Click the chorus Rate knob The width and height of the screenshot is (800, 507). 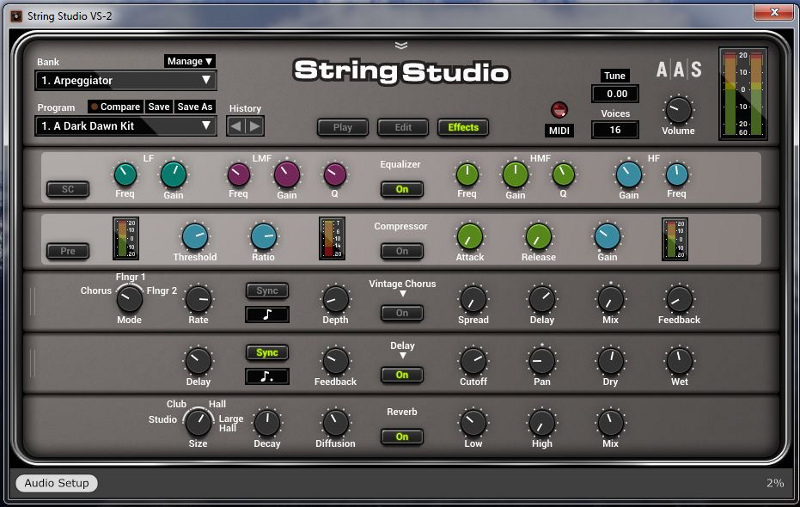[198, 299]
